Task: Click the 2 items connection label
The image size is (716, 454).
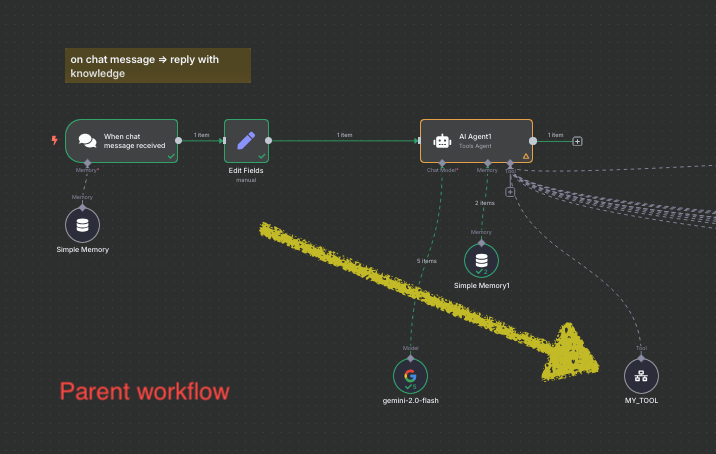Action: [484, 203]
